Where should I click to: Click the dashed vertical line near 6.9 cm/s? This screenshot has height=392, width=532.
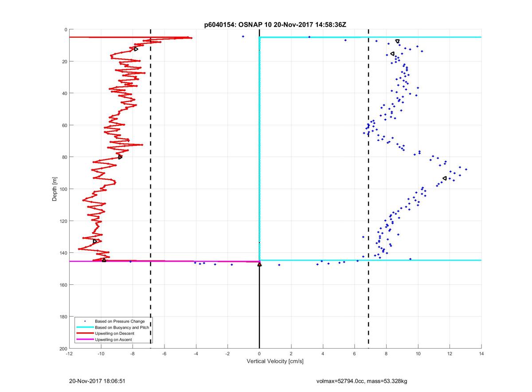click(x=368, y=189)
